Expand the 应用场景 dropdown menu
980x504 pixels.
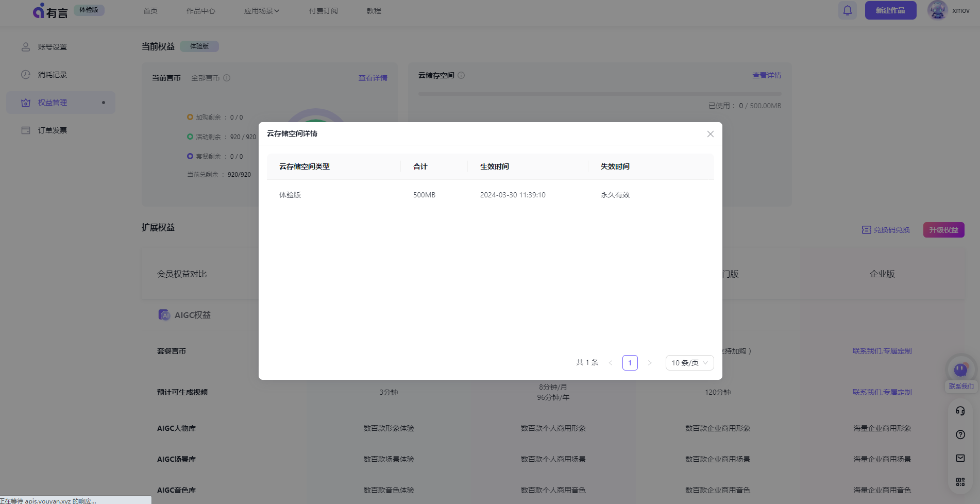(262, 11)
